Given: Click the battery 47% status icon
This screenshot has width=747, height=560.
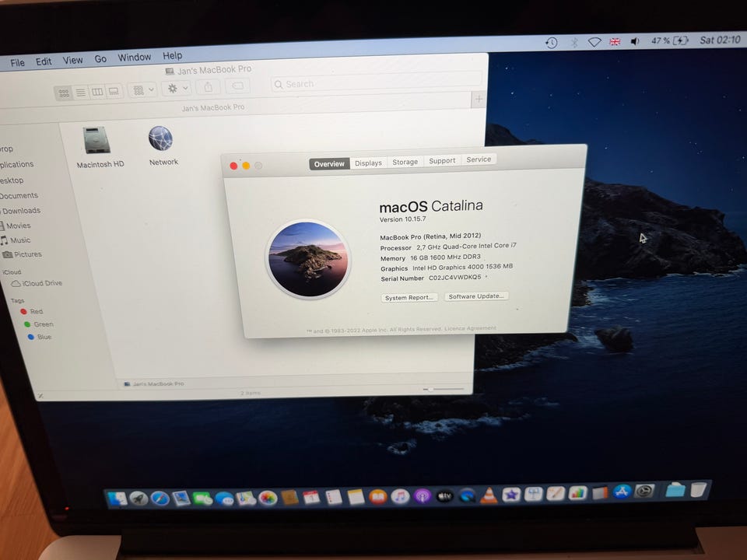Looking at the screenshot, I should 670,40.
